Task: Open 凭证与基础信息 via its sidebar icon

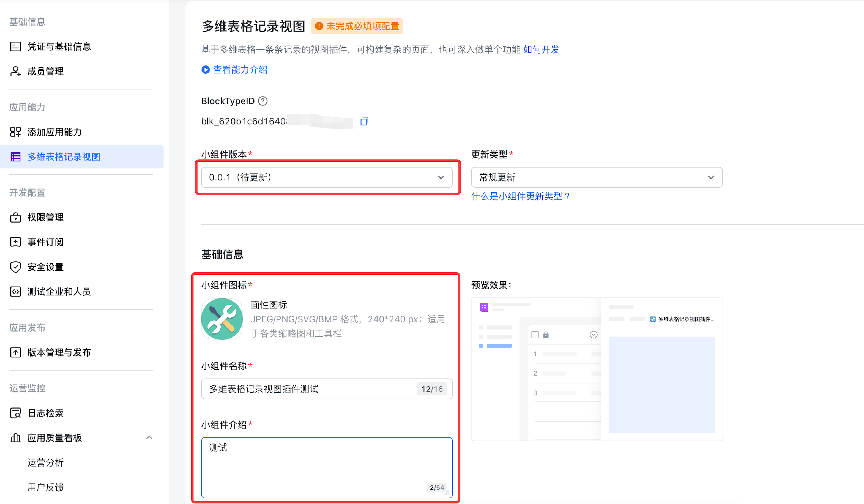Action: click(15, 46)
